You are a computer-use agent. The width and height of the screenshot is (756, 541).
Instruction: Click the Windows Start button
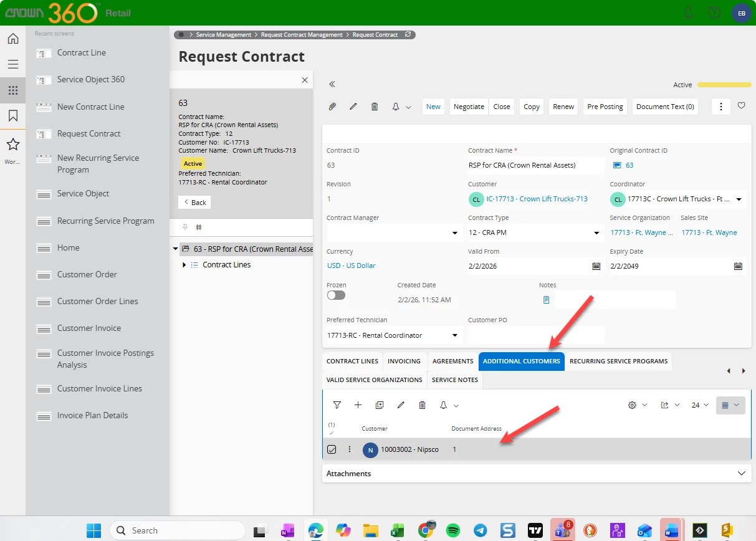93,530
